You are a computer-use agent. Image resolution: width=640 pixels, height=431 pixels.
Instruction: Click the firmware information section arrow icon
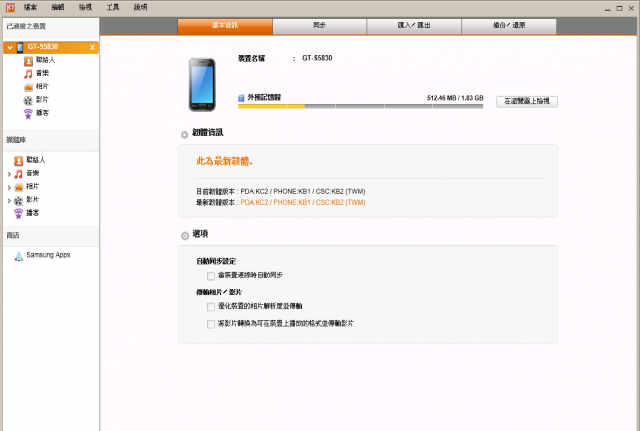click(x=184, y=134)
